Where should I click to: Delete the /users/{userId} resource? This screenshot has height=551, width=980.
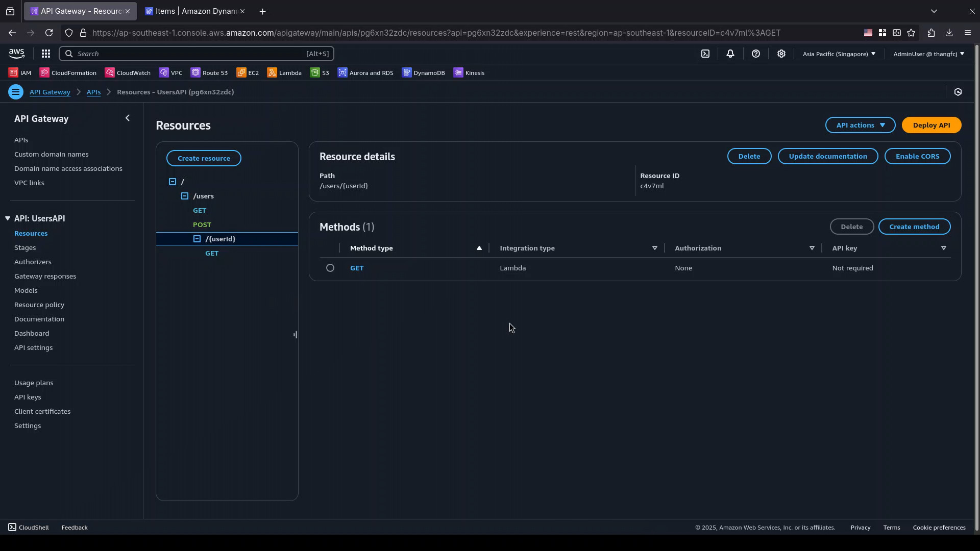(749, 156)
